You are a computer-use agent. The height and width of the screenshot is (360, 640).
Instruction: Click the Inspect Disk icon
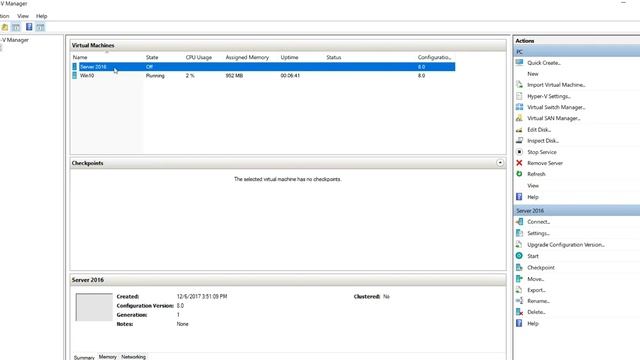tap(519, 140)
